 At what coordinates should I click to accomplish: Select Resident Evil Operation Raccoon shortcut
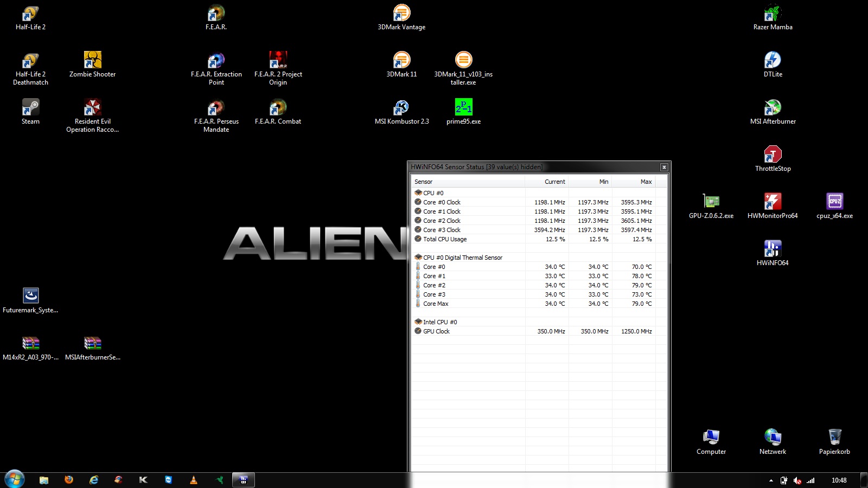point(92,116)
